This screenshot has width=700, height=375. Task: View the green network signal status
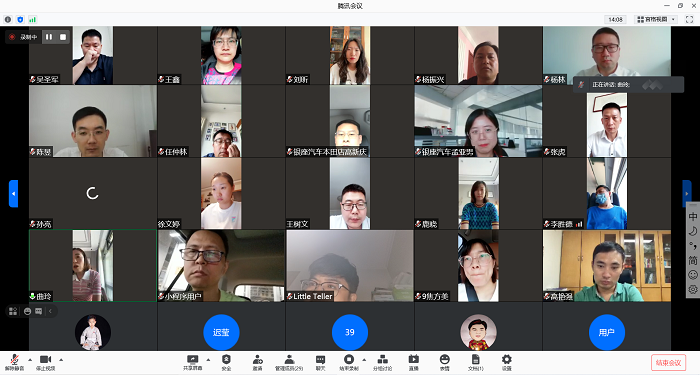[x=32, y=20]
